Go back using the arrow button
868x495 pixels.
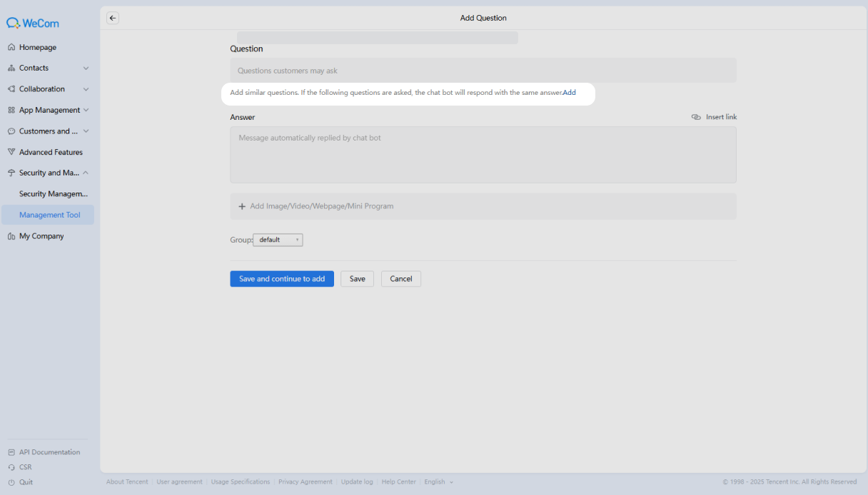click(x=113, y=18)
